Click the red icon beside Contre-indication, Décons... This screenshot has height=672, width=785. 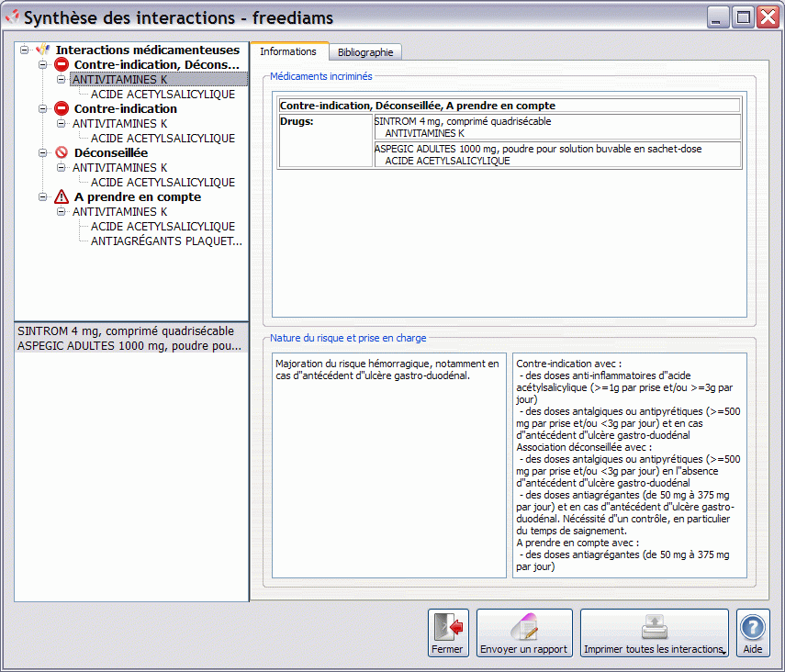pos(62,64)
